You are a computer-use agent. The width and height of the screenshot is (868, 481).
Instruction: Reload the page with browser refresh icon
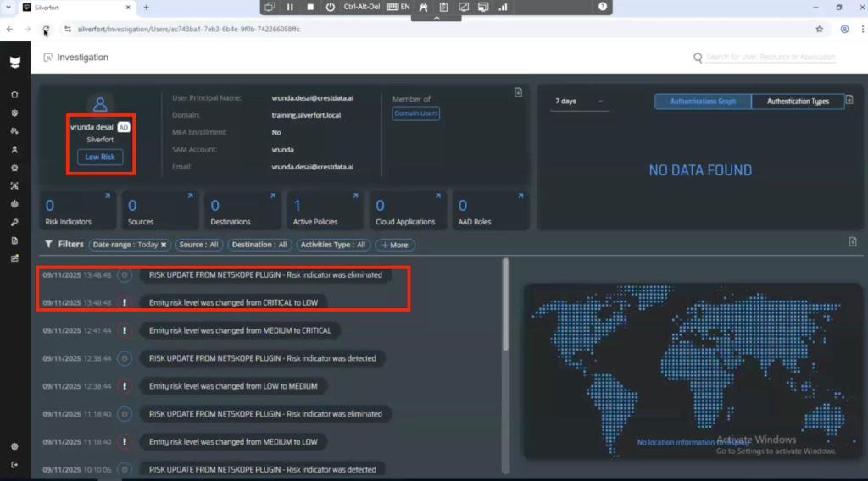(x=46, y=30)
